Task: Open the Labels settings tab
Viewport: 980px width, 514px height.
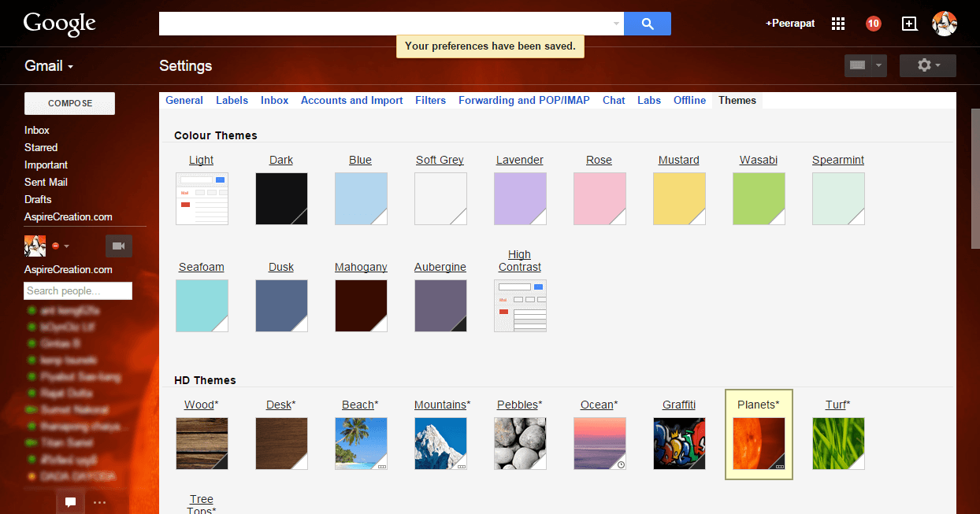Action: [232, 100]
